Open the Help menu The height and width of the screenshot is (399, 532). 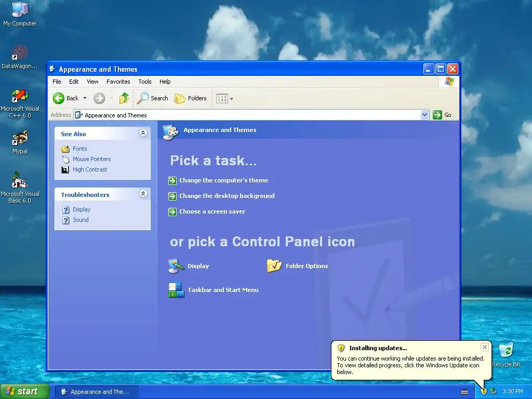tap(165, 82)
